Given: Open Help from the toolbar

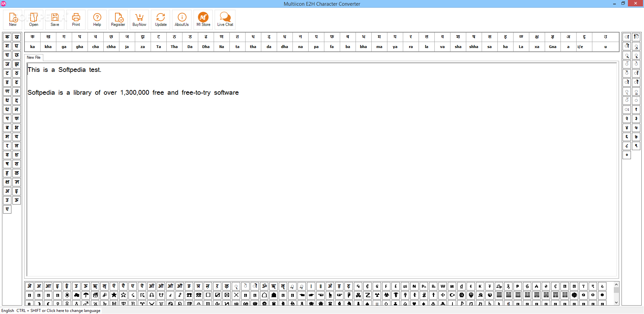Looking at the screenshot, I should [x=97, y=19].
